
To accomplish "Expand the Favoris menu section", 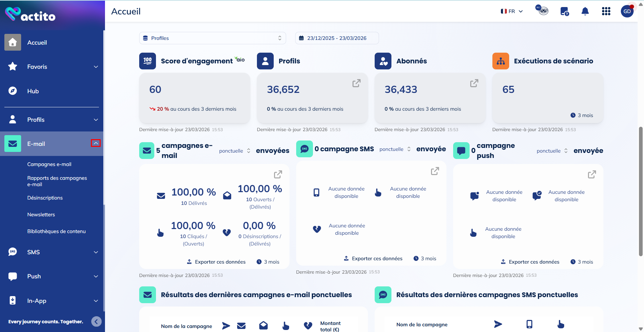I will (96, 67).
